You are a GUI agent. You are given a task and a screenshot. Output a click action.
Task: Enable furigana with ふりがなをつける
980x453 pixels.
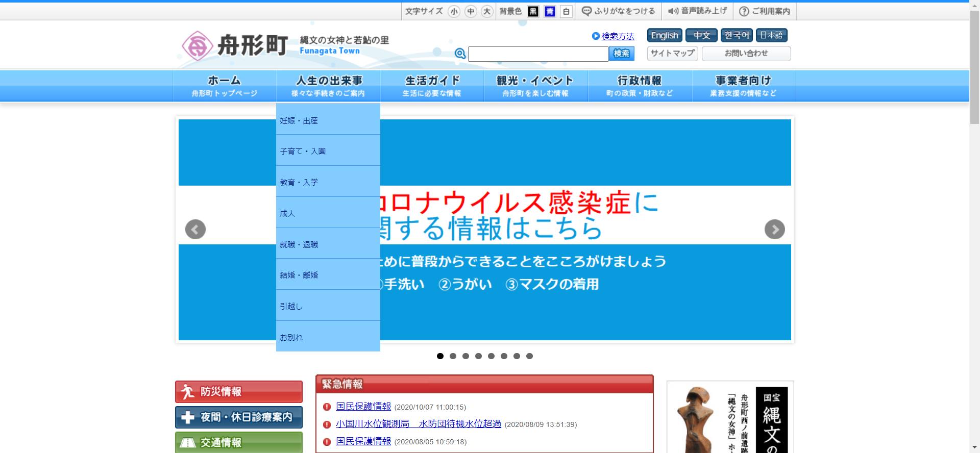click(x=619, y=11)
